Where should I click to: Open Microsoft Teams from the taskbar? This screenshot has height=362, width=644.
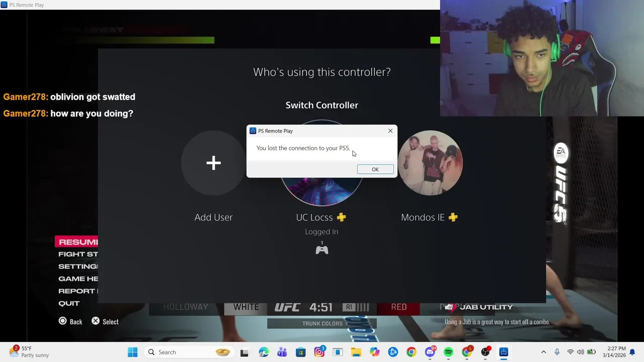click(282, 352)
